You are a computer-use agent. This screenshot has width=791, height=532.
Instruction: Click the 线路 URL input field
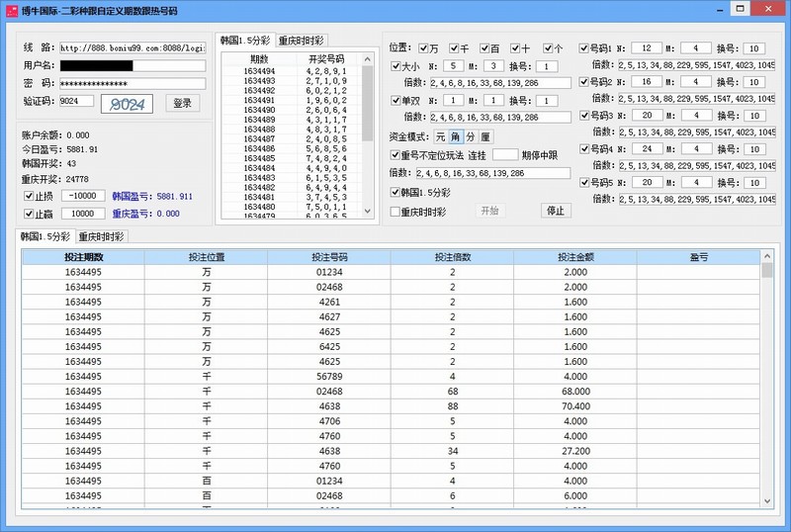click(x=132, y=47)
